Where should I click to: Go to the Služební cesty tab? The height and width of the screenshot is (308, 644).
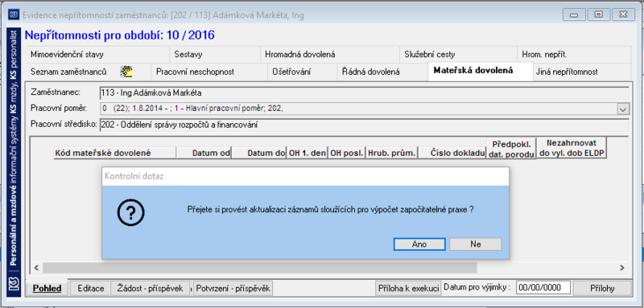458,55
